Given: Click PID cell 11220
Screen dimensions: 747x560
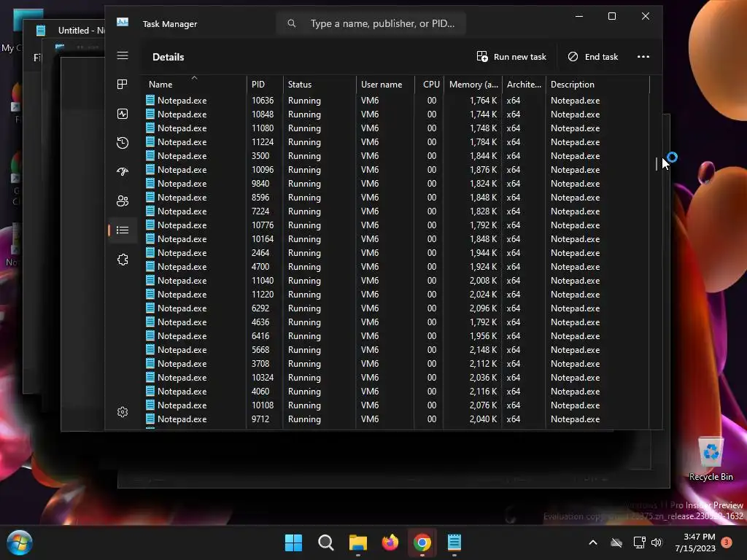Looking at the screenshot, I should coord(263,295).
